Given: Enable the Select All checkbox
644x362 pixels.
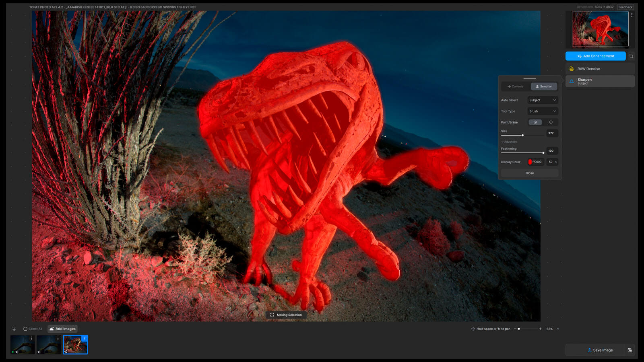Looking at the screenshot, I should point(25,329).
